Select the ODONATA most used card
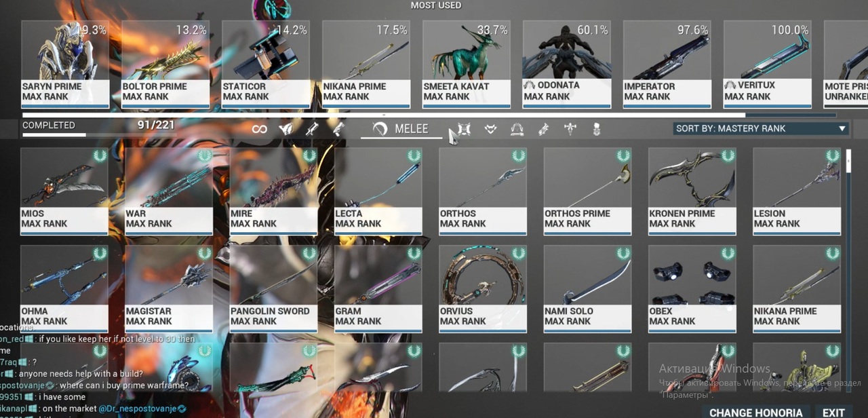The height and width of the screenshot is (418, 868). 567,64
